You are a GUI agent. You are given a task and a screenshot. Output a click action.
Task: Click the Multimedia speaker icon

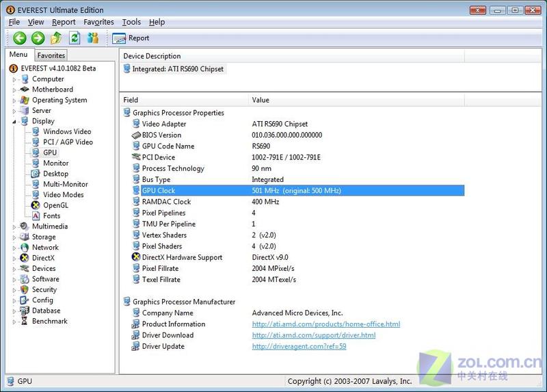25,226
